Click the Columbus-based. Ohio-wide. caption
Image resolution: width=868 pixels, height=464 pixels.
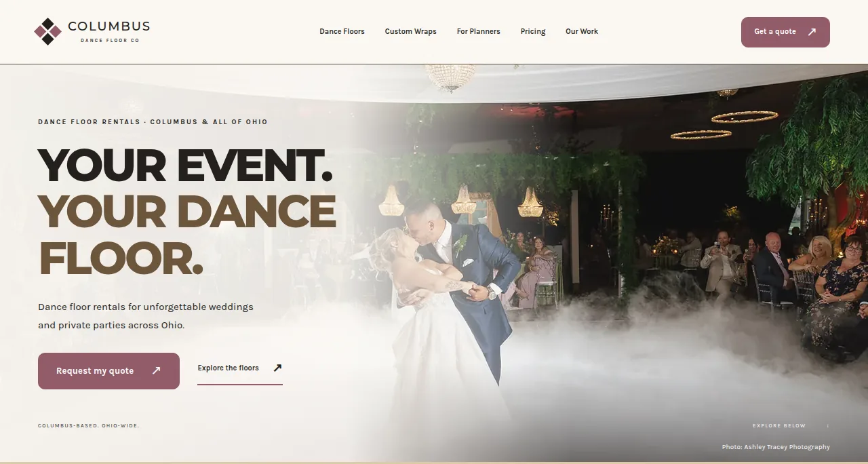coord(89,426)
